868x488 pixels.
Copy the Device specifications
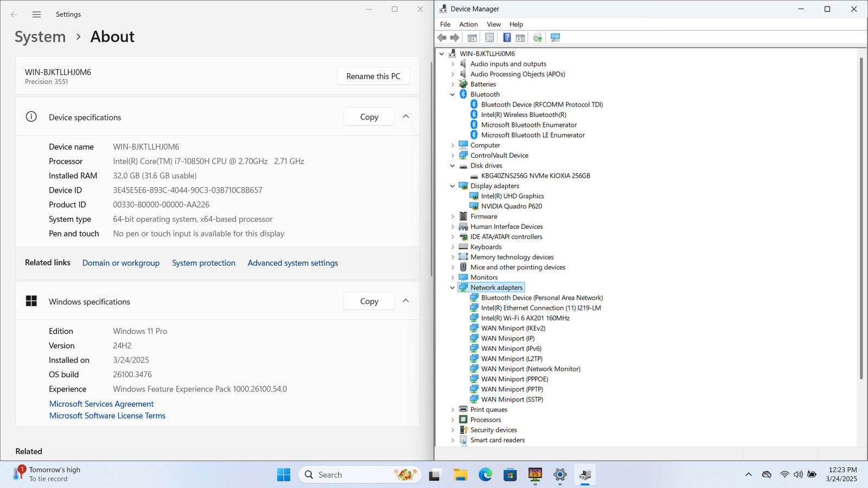tap(369, 117)
